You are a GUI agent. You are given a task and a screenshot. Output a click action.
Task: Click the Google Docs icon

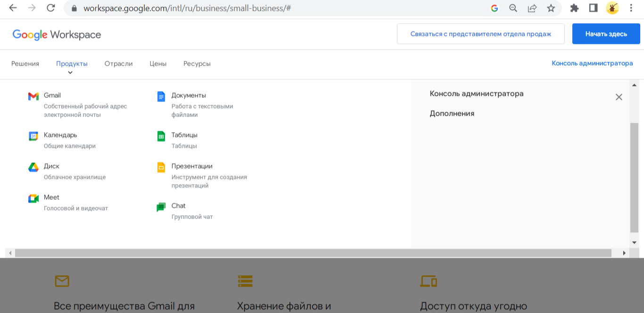pyautogui.click(x=161, y=96)
